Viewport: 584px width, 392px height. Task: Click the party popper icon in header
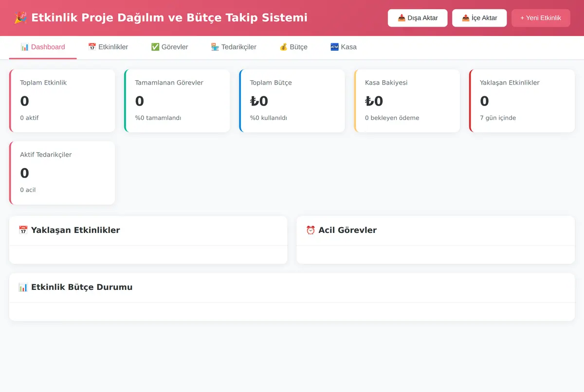20,18
